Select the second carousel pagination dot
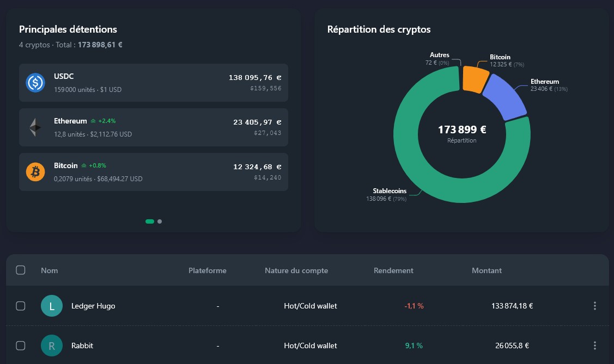The image size is (614, 364). (159, 221)
